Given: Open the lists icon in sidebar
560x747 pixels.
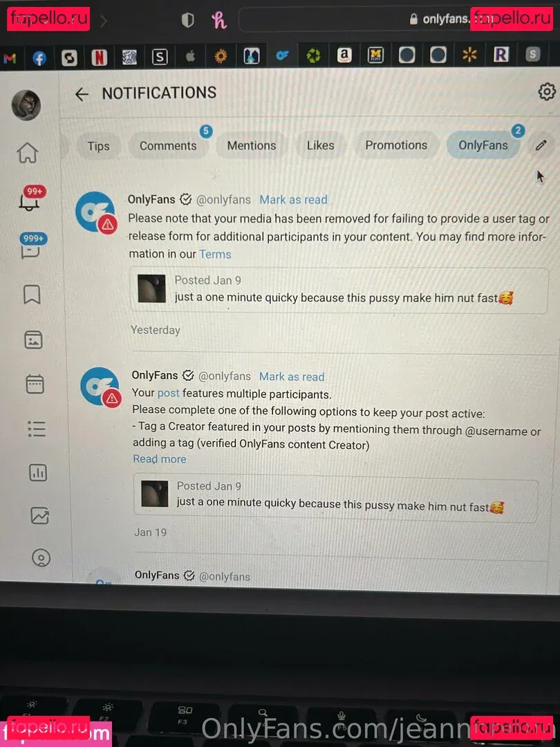Looking at the screenshot, I should coord(36,428).
